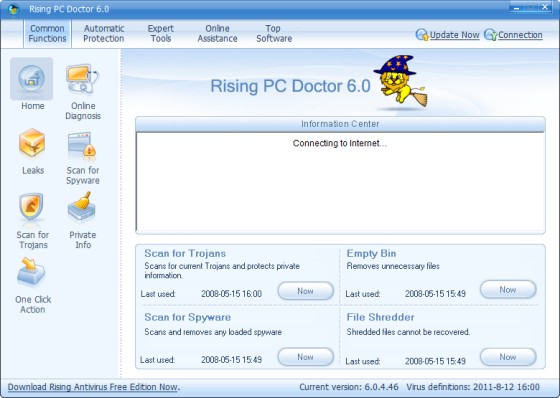560x398 pixels.
Task: Select the Private Info broom icon
Action: pyautogui.click(x=82, y=206)
